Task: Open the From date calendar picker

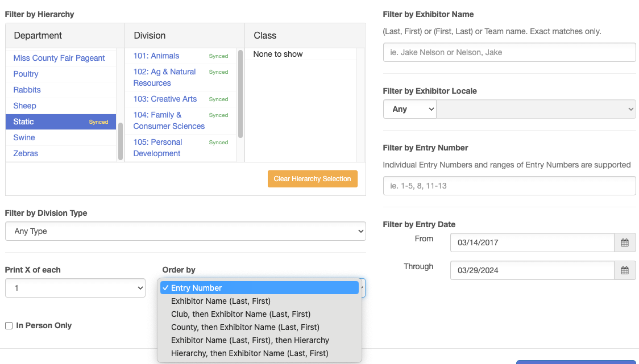Action: [x=625, y=242]
